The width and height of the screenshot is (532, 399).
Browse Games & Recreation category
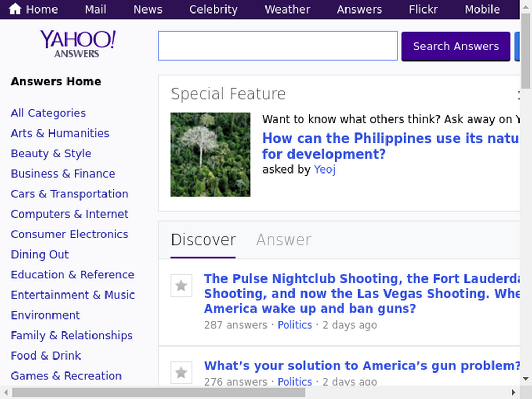click(x=66, y=376)
